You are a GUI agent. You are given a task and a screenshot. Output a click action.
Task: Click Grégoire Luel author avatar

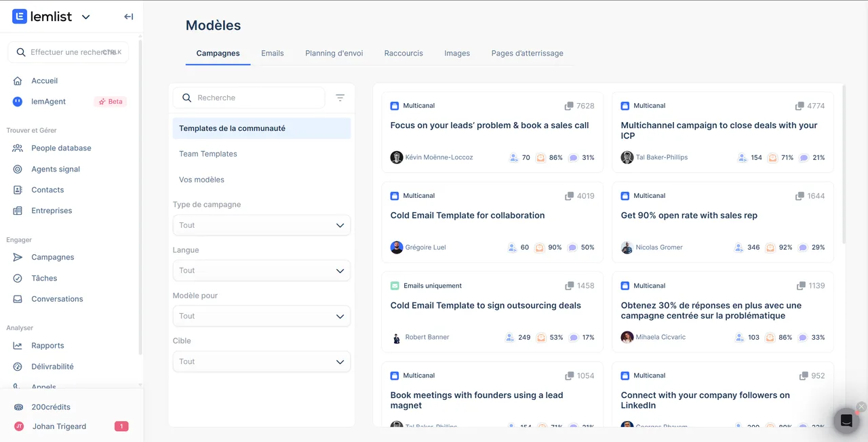coord(397,247)
